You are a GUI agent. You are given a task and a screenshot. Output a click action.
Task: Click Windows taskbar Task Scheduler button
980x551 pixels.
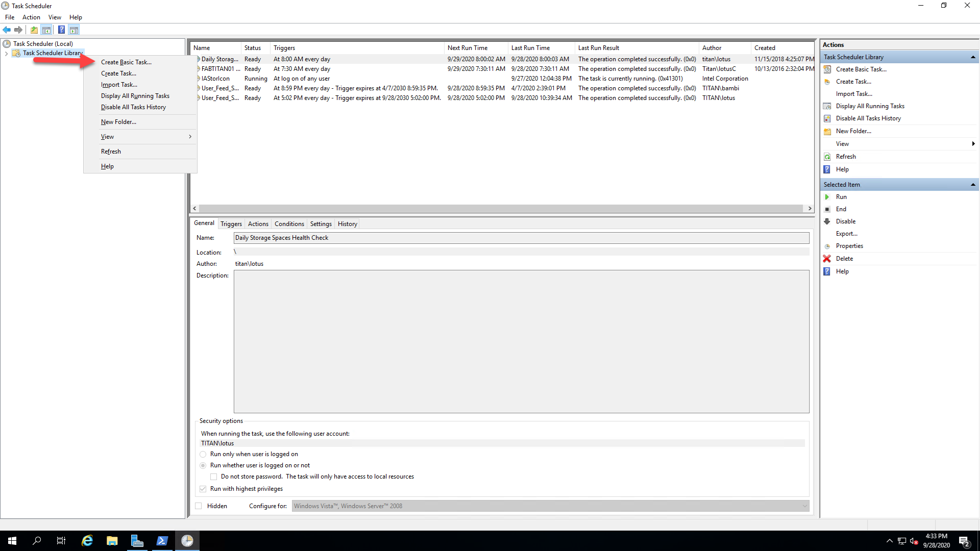click(187, 540)
